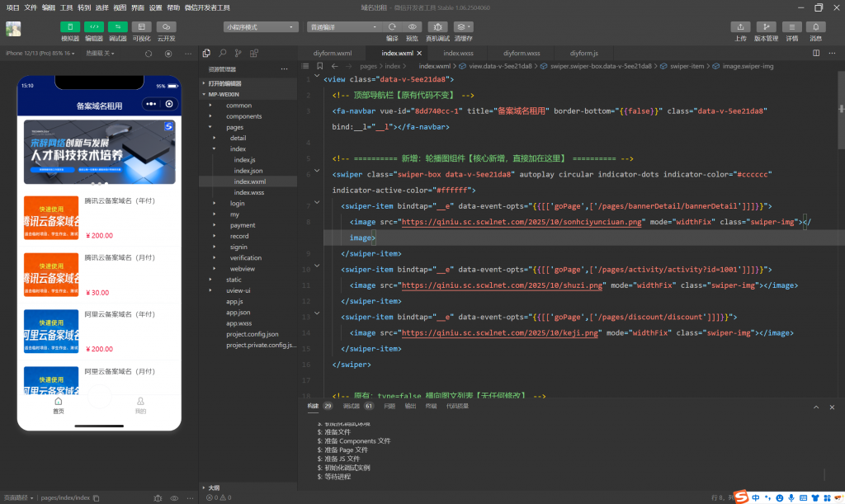Click the banner image in simulator
Viewport: 845px width, 504px height.
click(x=99, y=152)
